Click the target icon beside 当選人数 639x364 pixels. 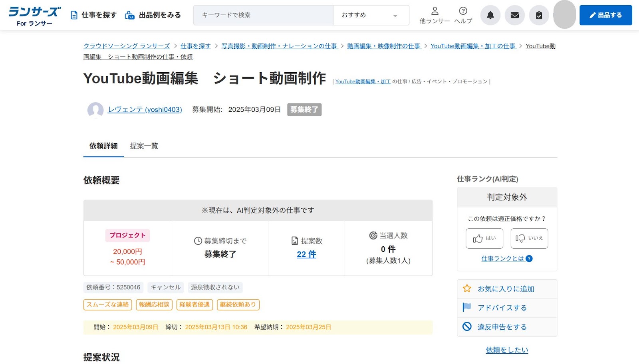373,235
